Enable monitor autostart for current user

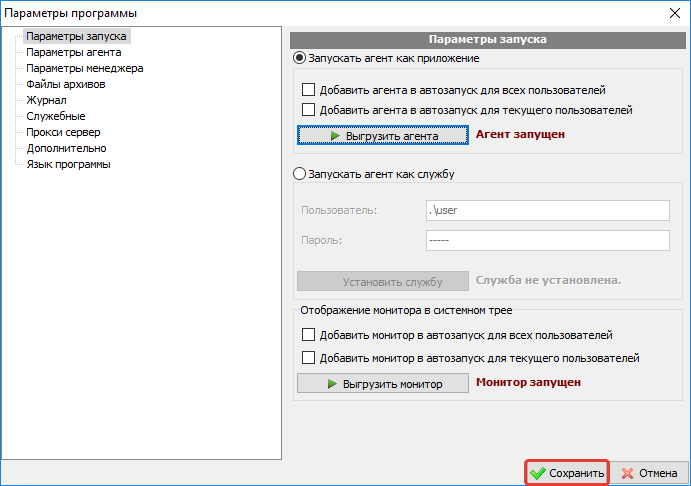click(308, 357)
